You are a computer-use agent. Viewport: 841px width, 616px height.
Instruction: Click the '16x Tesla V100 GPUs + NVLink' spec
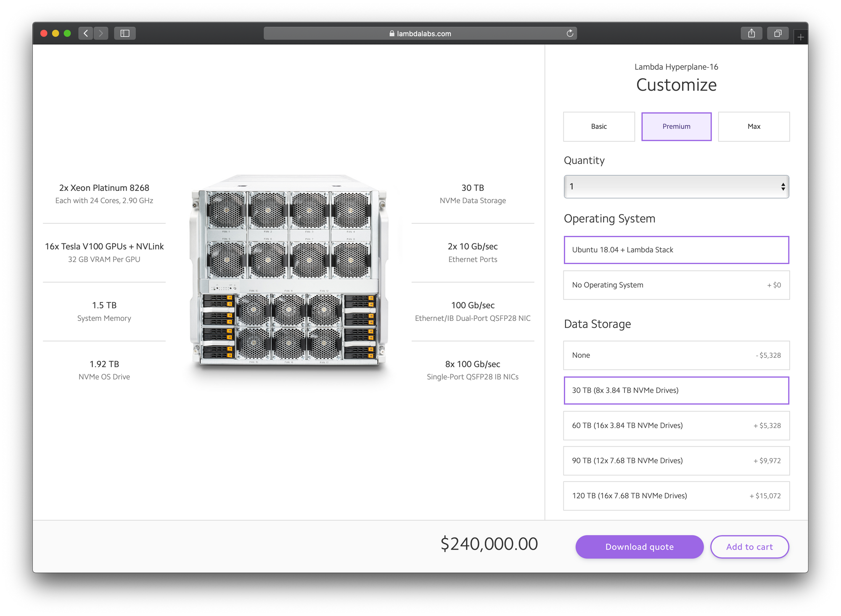click(x=104, y=246)
